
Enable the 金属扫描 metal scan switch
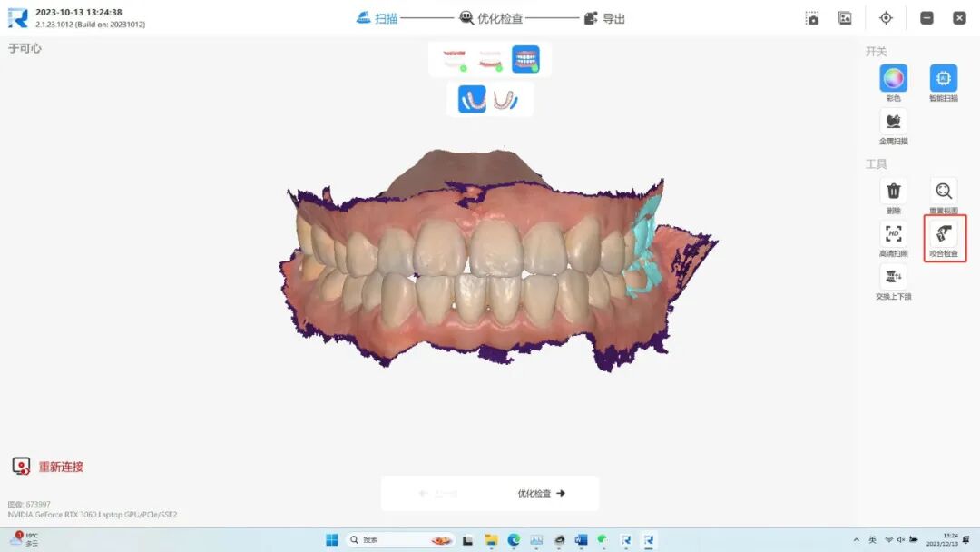pyautogui.click(x=893, y=122)
